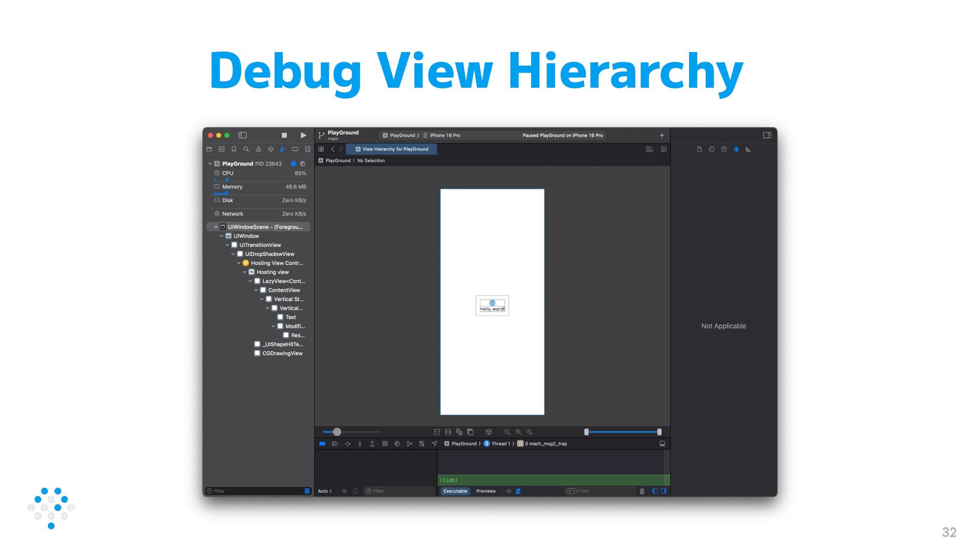This screenshot has width=980, height=551.
Task: Click the trash icon to clear console
Action: [642, 491]
